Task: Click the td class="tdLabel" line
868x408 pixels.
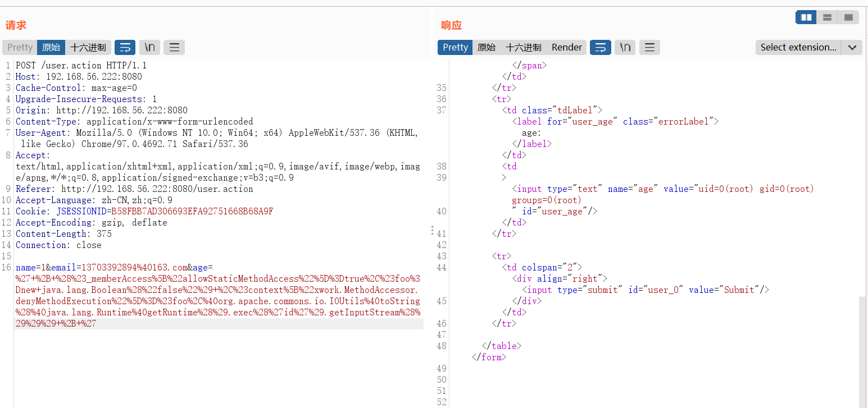Action: 552,111
